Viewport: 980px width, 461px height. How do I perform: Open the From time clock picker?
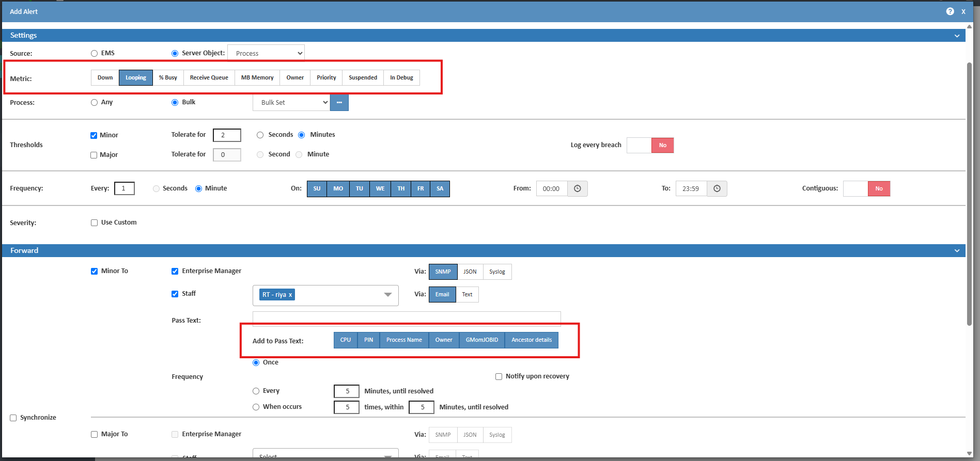tap(577, 188)
